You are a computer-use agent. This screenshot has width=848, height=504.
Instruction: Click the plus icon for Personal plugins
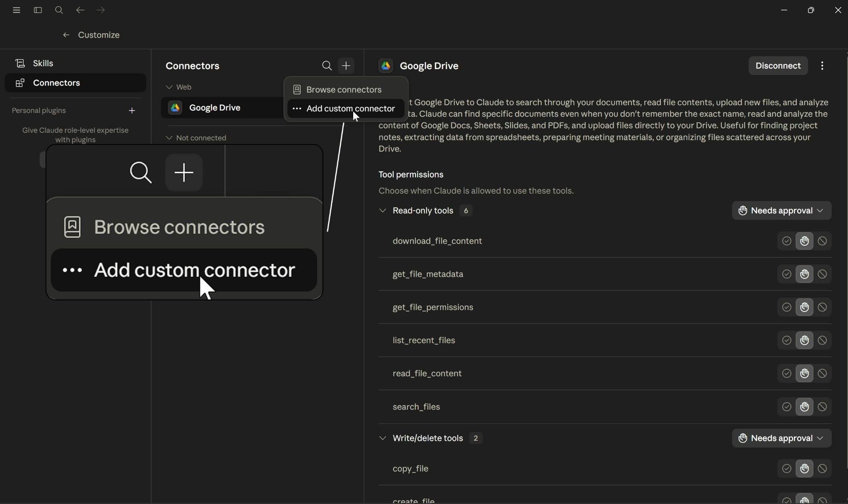click(132, 110)
